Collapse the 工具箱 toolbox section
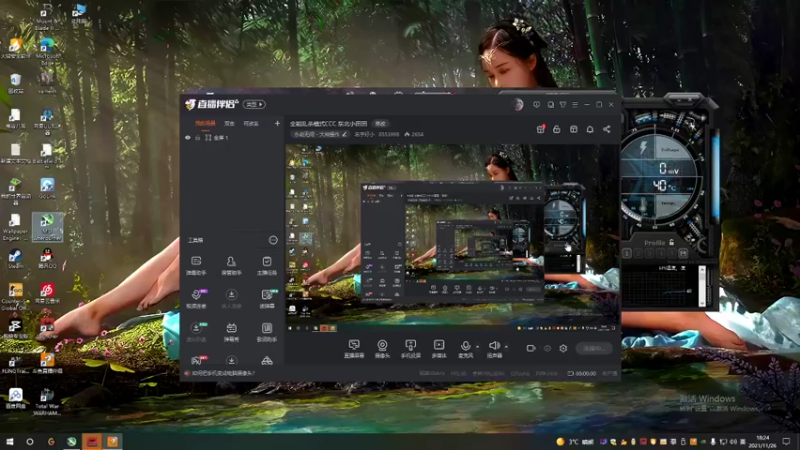Viewport: 800px width, 450px height. tap(273, 240)
